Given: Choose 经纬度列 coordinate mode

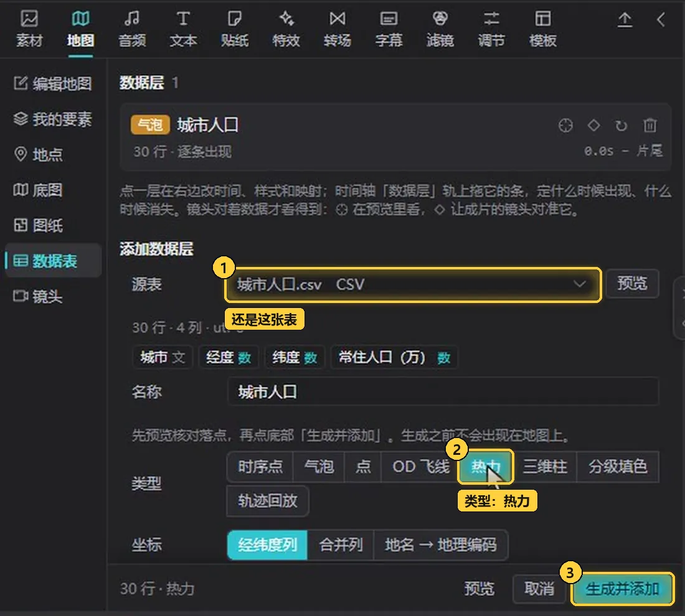Looking at the screenshot, I should click(x=267, y=545).
